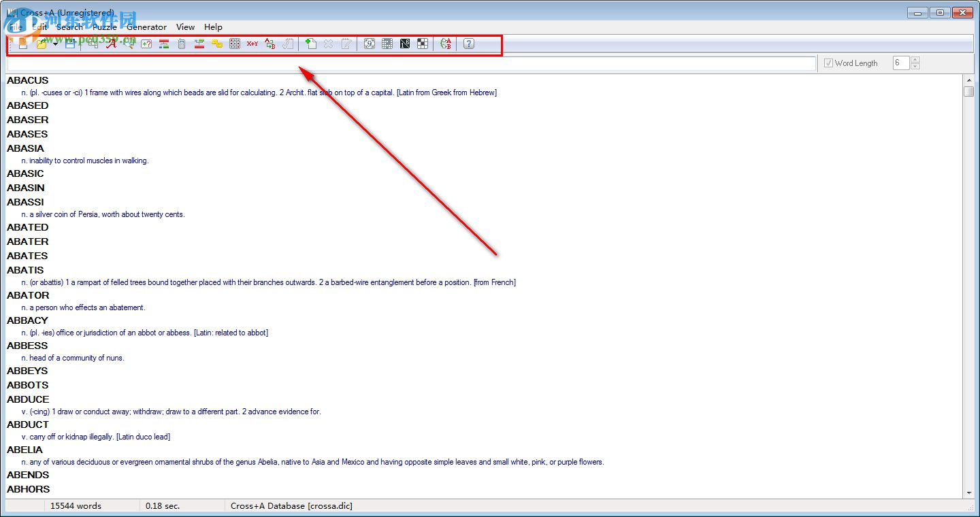Open the Sudoku grid icon showing 9
980x517 pixels.
(x=370, y=44)
